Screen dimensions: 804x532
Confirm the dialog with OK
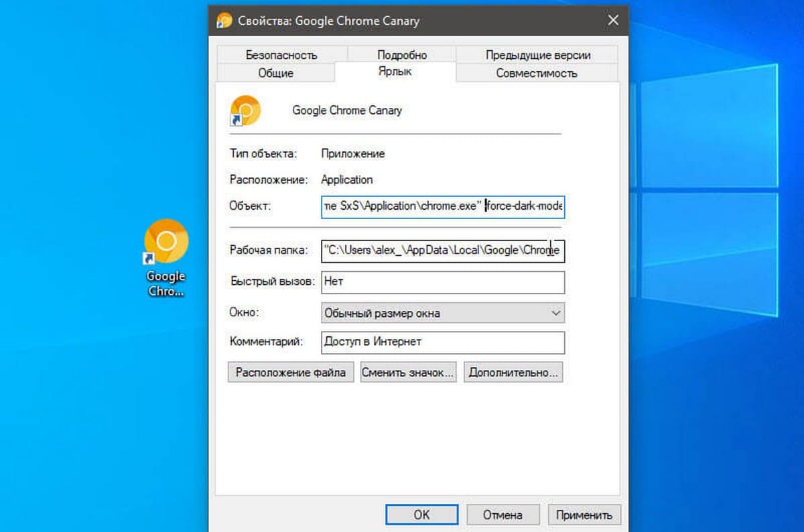pos(421,515)
